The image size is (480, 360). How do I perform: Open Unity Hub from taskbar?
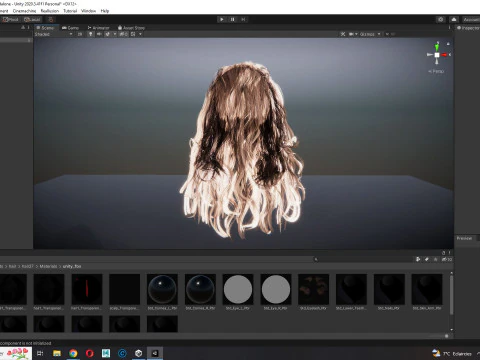click(x=139, y=353)
